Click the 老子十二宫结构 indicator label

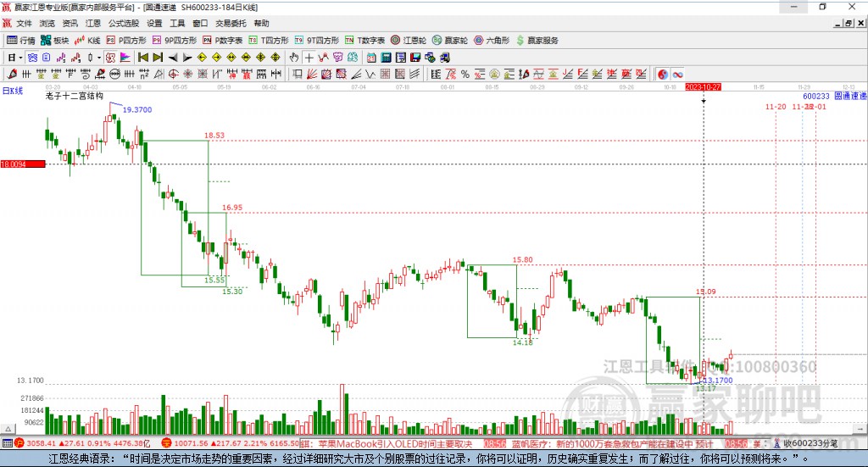[75, 96]
